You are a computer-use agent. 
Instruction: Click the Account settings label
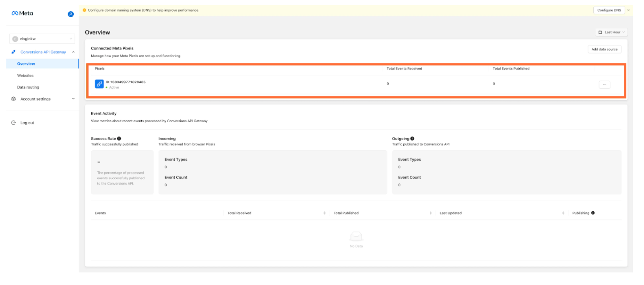35,99
